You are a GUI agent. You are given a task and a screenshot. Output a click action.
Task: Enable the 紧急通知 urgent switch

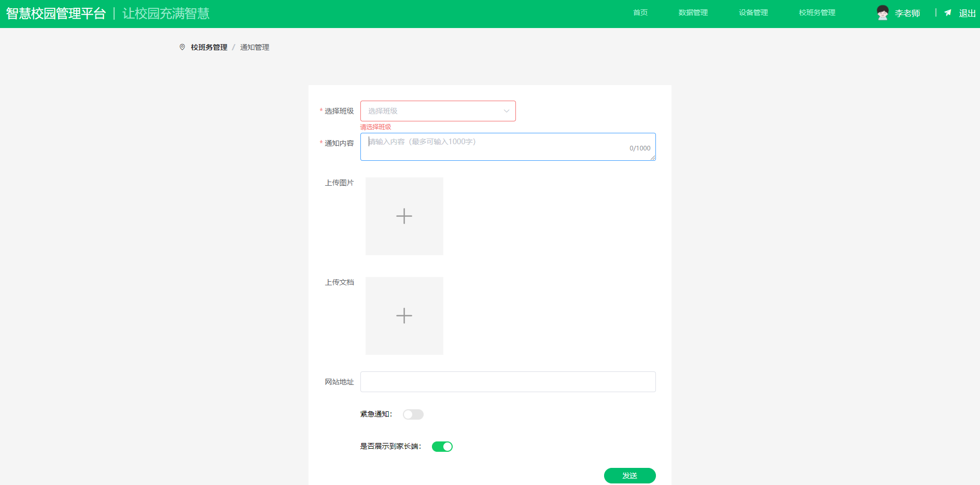[x=413, y=414]
